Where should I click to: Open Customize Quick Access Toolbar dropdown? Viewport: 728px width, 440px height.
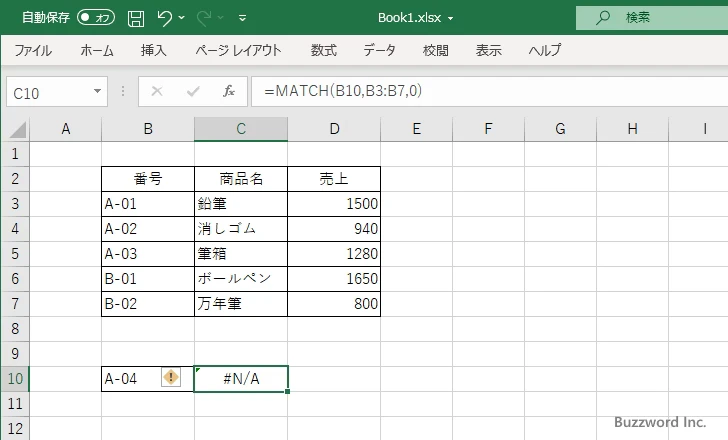242,18
